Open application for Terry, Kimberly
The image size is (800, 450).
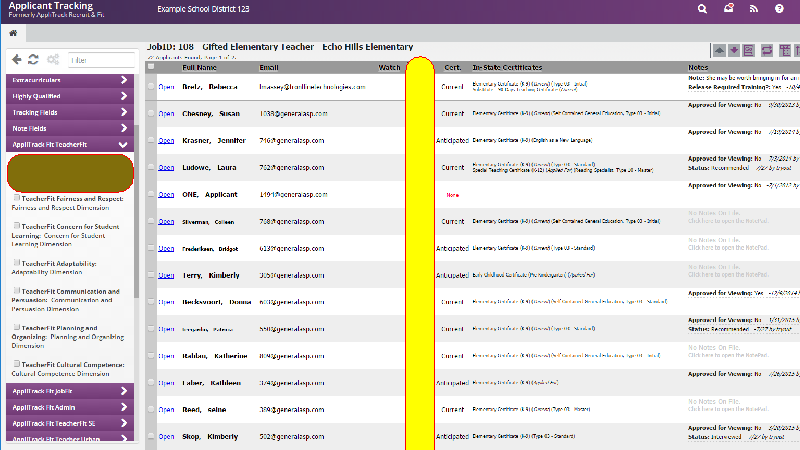(x=166, y=275)
